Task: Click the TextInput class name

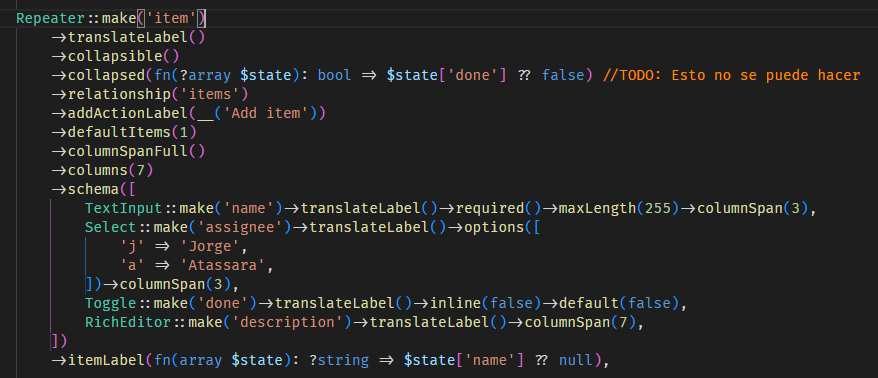Action: [x=124, y=209]
